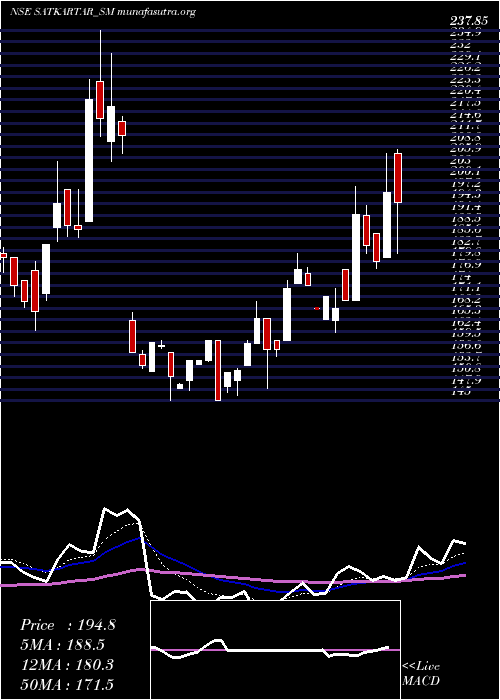This screenshot has height=700, width=500.
Task: Click the '<<Live MACD' label
Action: 421,674
